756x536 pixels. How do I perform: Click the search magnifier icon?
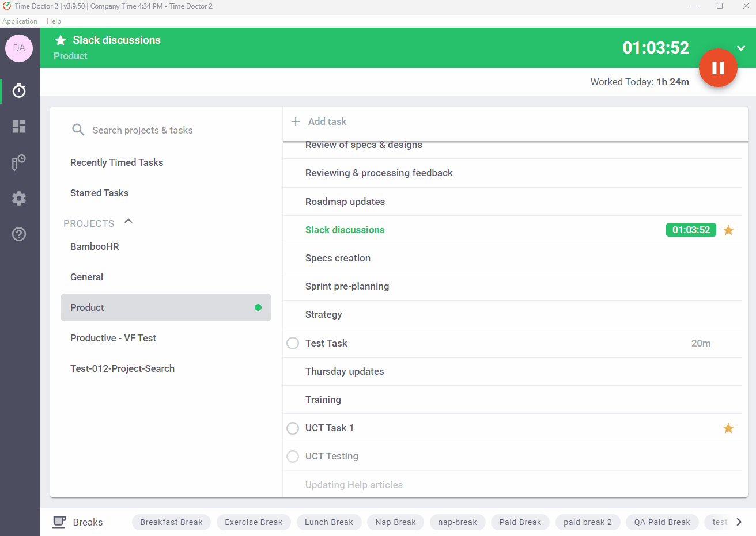tap(78, 130)
